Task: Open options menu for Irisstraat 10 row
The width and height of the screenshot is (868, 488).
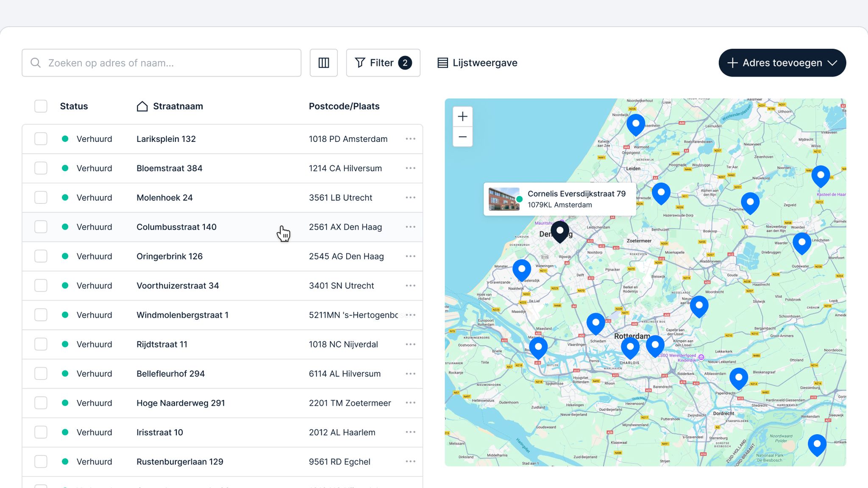Action: pos(410,432)
